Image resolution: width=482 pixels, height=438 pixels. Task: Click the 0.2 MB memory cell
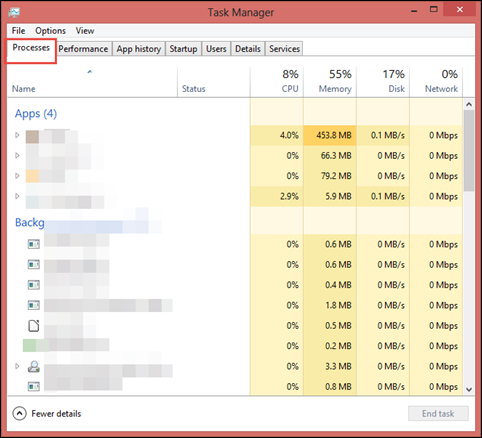tap(330, 346)
